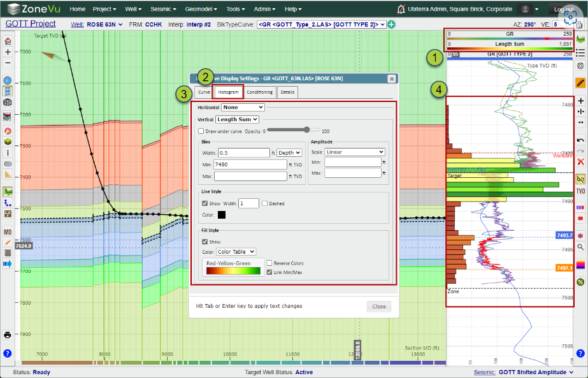Toggle 'Link Min/Max' checkbox

[269, 272]
